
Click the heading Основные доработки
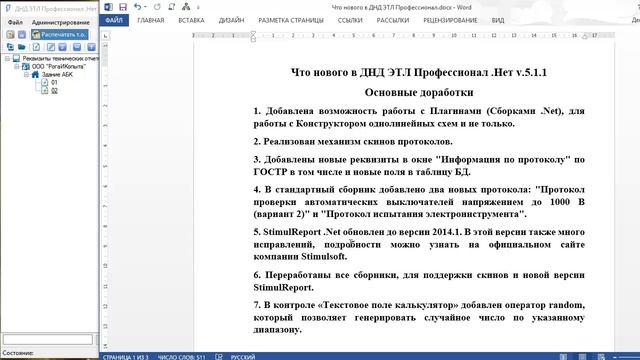coord(419,92)
